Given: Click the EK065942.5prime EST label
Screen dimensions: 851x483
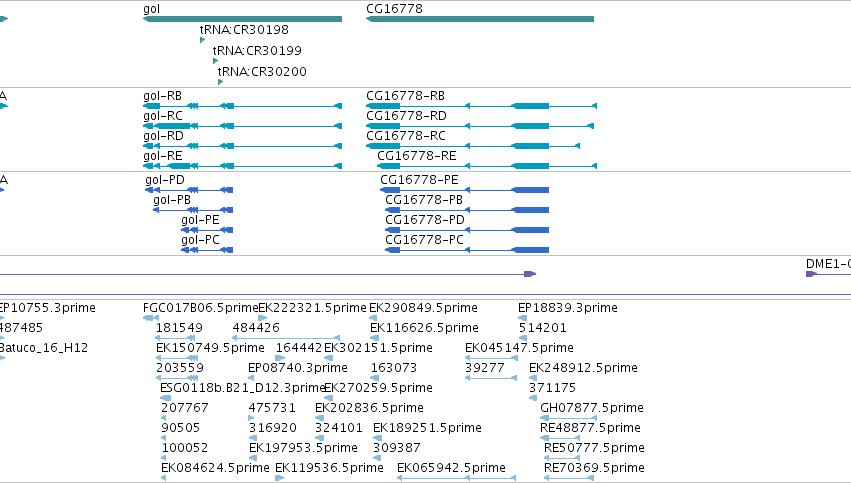Looking at the screenshot, I should click(x=452, y=468).
